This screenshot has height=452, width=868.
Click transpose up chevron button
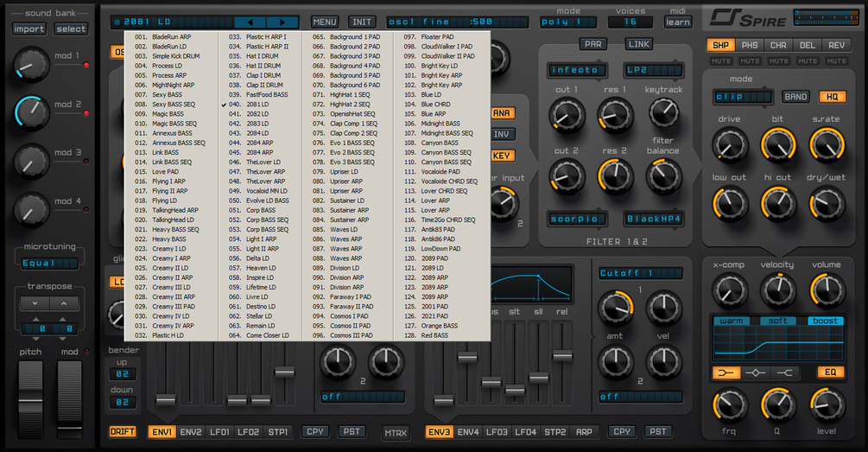(x=64, y=303)
